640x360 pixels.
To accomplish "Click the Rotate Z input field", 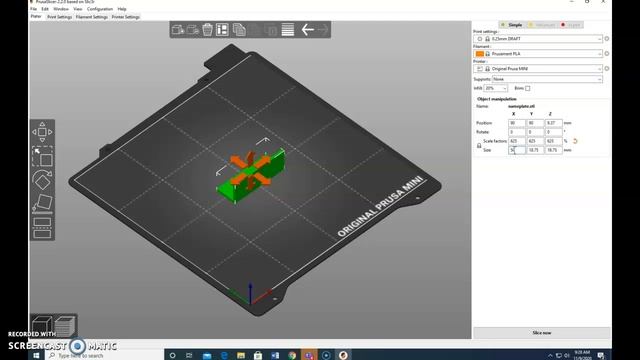I will 553,132.
